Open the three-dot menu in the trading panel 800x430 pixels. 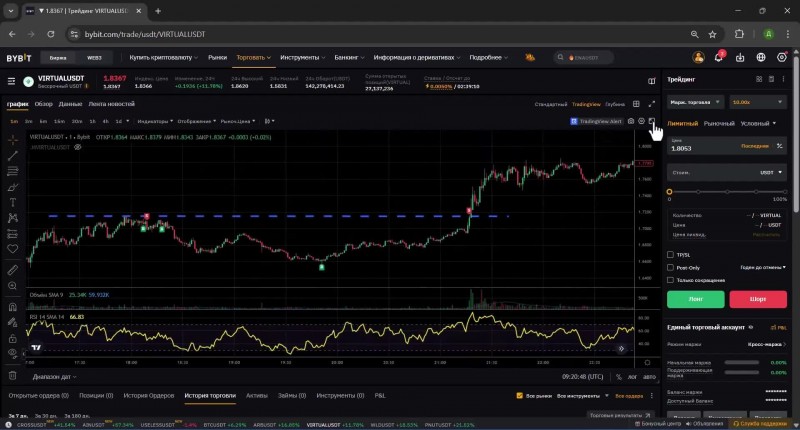[x=784, y=79]
